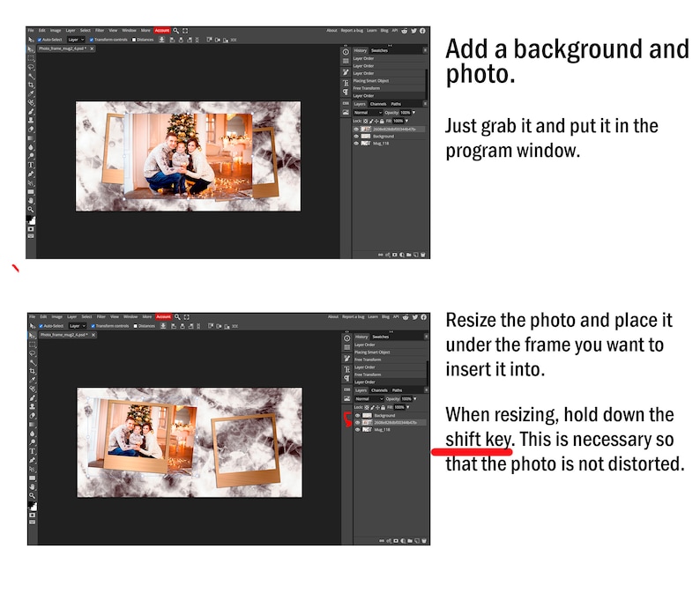Viewport: 700px width, 593px height.
Task: Click the About link in the lower screenshot
Action: [x=333, y=317]
